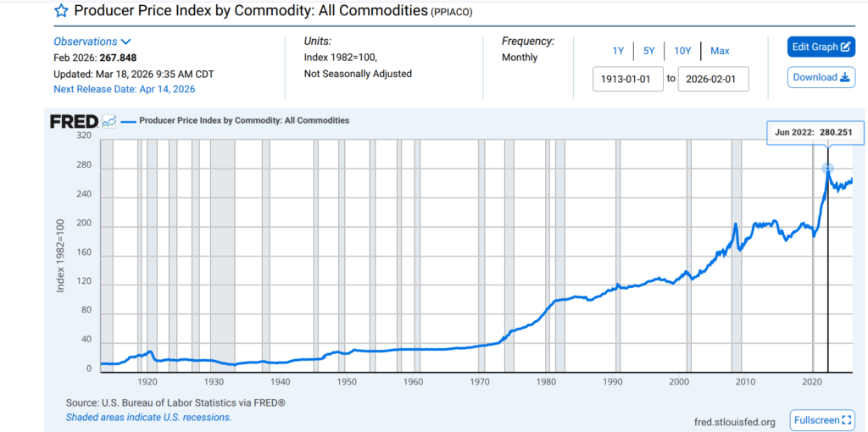Enter Fullscreen chart view

(821, 420)
